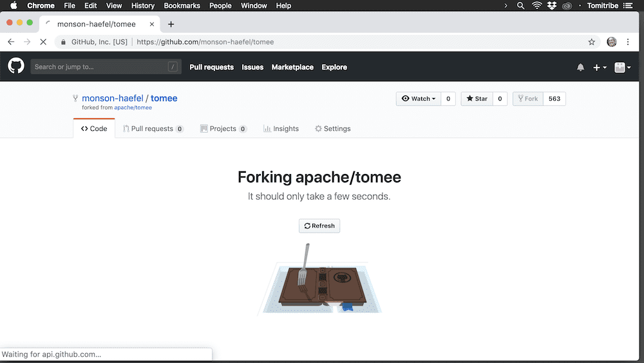Click the watchers count next to Watch
This screenshot has height=363, width=644.
pyautogui.click(x=448, y=99)
